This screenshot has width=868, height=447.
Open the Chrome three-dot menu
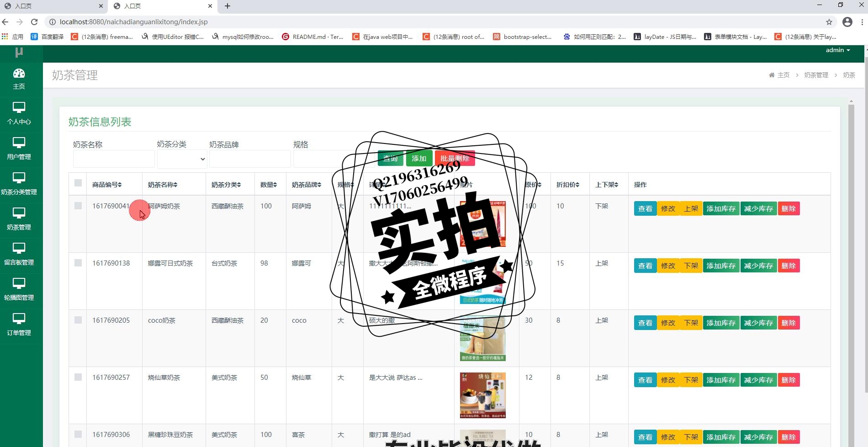862,22
